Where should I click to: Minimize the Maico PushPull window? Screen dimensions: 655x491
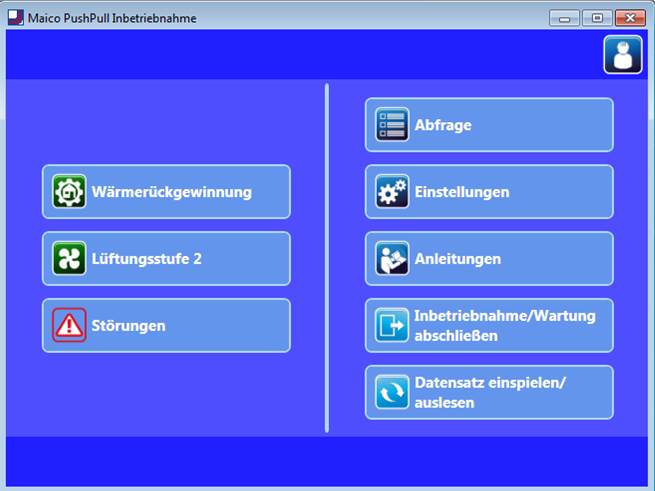[564, 18]
